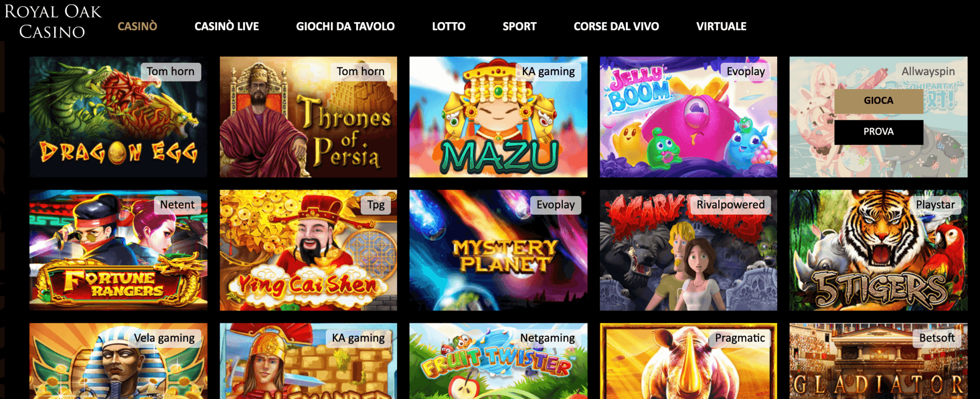Open the Jelly Boom game tile
This screenshot has width=980, height=399.
tap(689, 117)
